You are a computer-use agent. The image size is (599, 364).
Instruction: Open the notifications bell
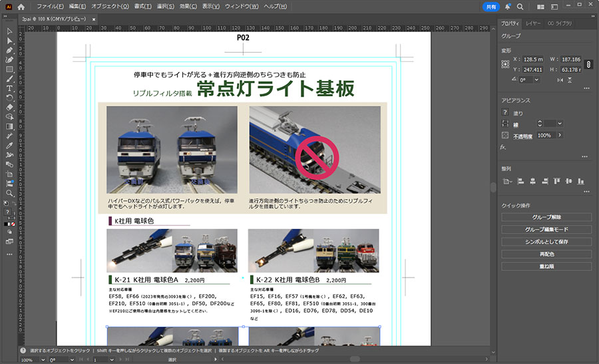[508, 7]
